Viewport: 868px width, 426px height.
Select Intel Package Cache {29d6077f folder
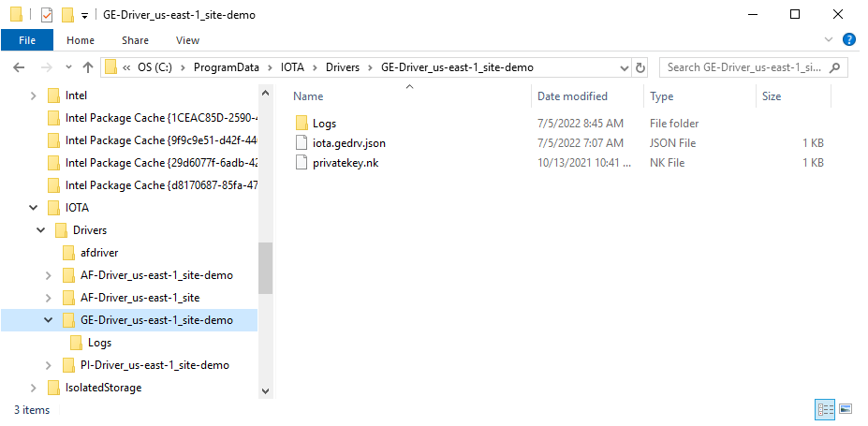pyautogui.click(x=161, y=163)
